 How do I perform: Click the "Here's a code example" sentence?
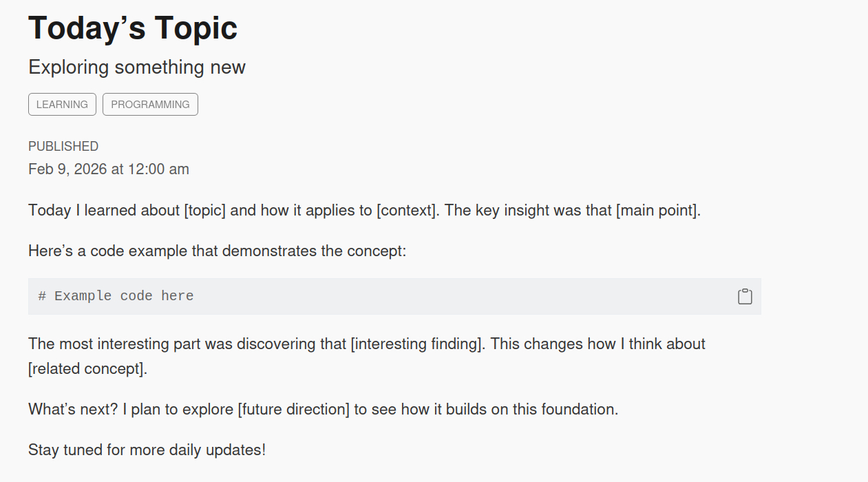218,251
